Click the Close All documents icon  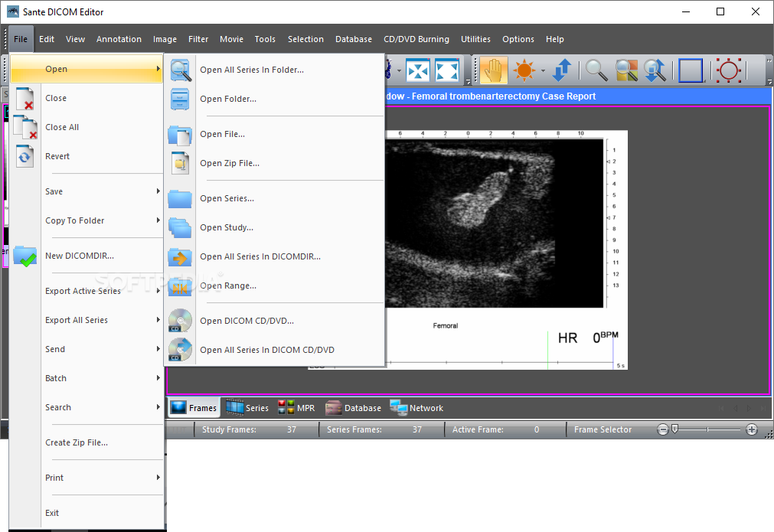(25, 127)
